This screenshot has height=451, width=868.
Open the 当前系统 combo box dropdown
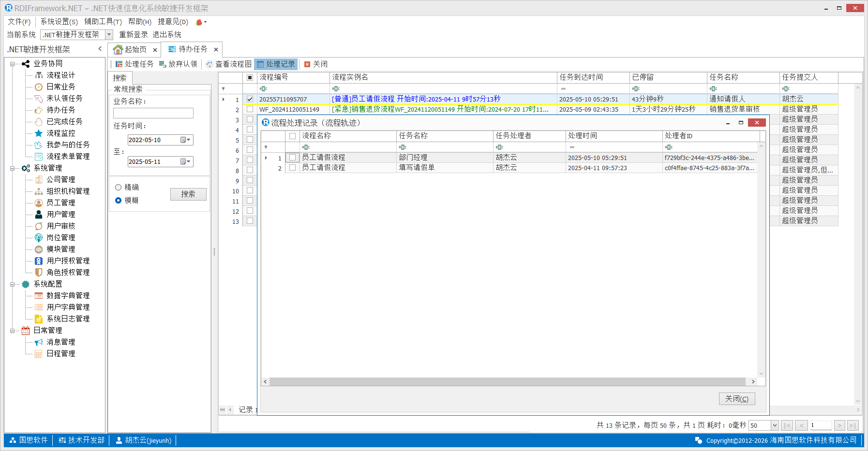click(109, 35)
